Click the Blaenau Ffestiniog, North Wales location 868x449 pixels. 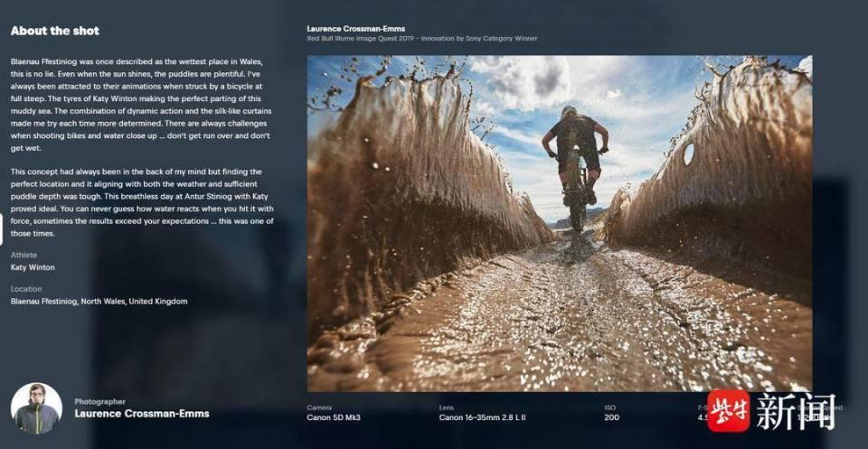(99, 301)
